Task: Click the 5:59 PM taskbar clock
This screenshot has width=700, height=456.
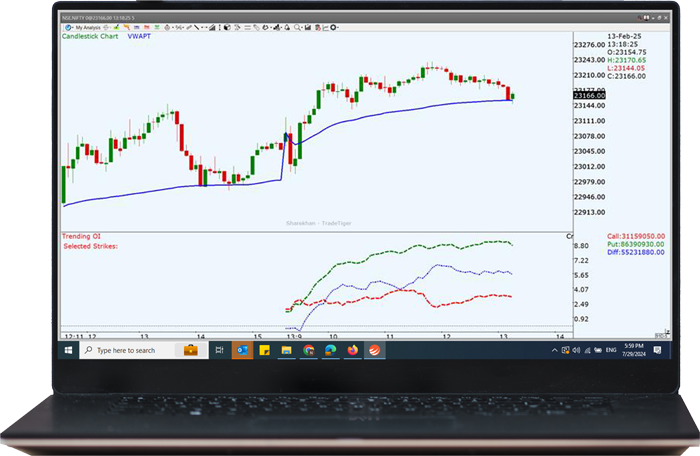Action: click(x=634, y=350)
